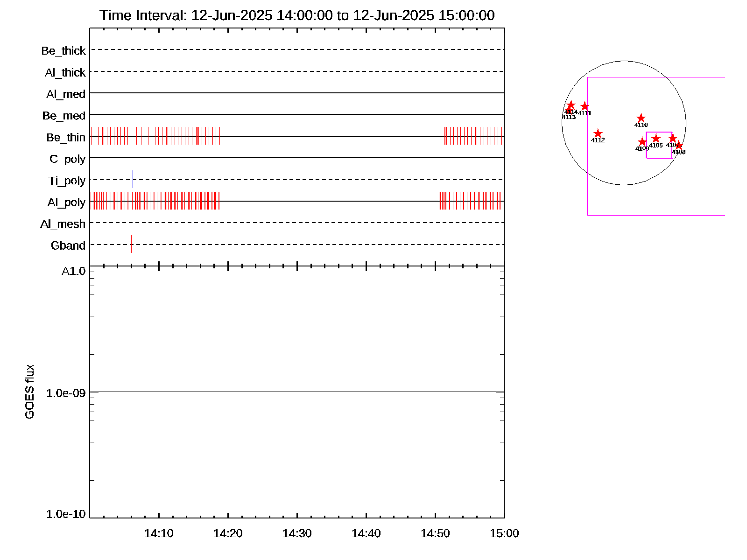747x560 pixels.
Task: Click the red star above label 4112
Action: [x=598, y=133]
